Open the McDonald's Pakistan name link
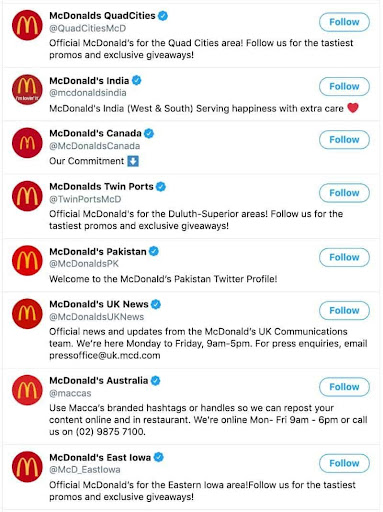This screenshot has width=383, height=512. [98, 251]
